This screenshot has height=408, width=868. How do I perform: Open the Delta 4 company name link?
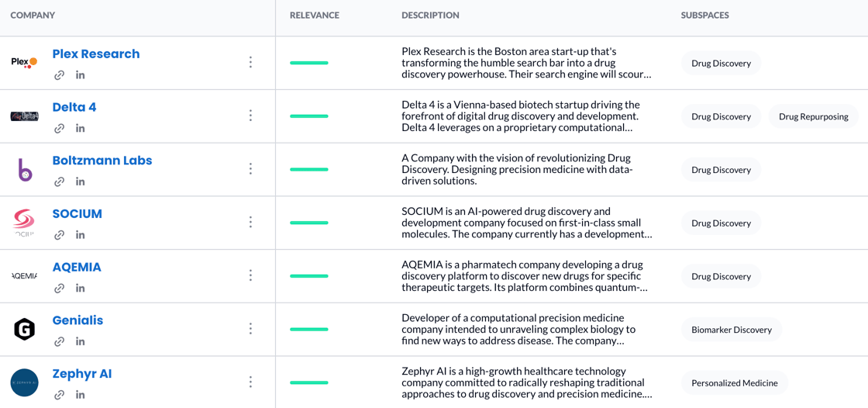coord(74,107)
